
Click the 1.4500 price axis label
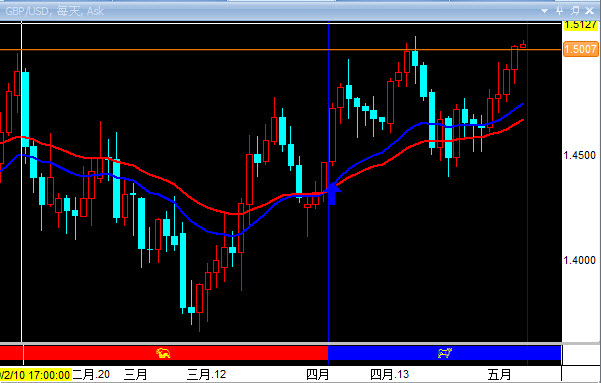point(580,155)
